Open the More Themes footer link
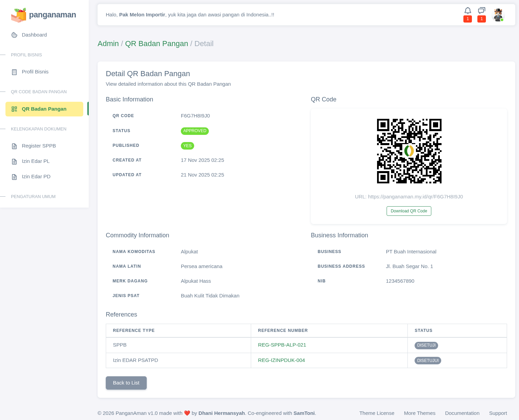 [420, 413]
